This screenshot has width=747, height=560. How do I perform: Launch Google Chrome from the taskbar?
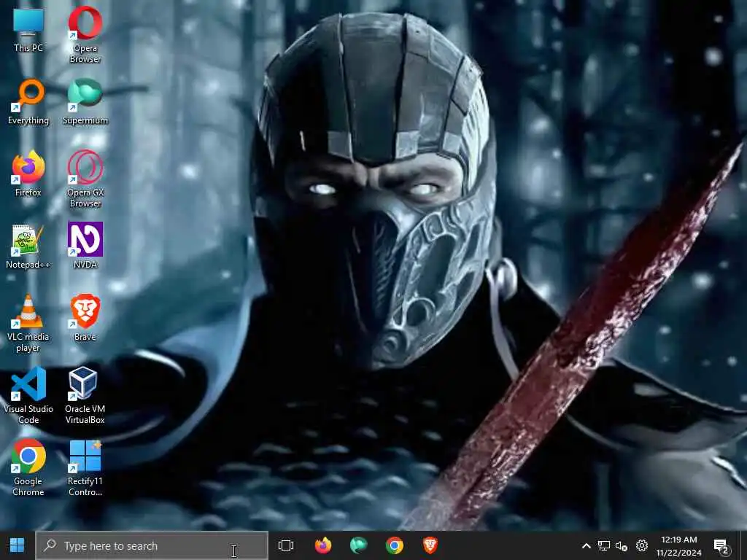(x=395, y=545)
